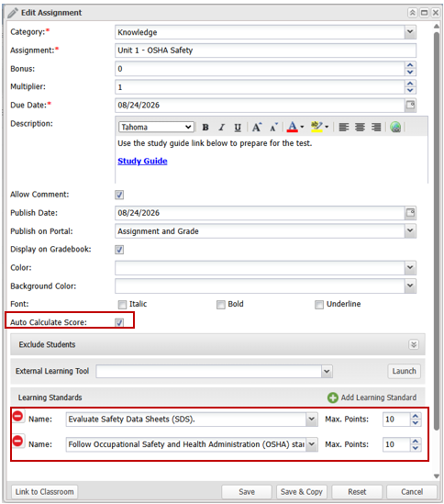This screenshot has height=504, width=444.
Task: Increase the font size in the description editor
Action: coord(257,128)
